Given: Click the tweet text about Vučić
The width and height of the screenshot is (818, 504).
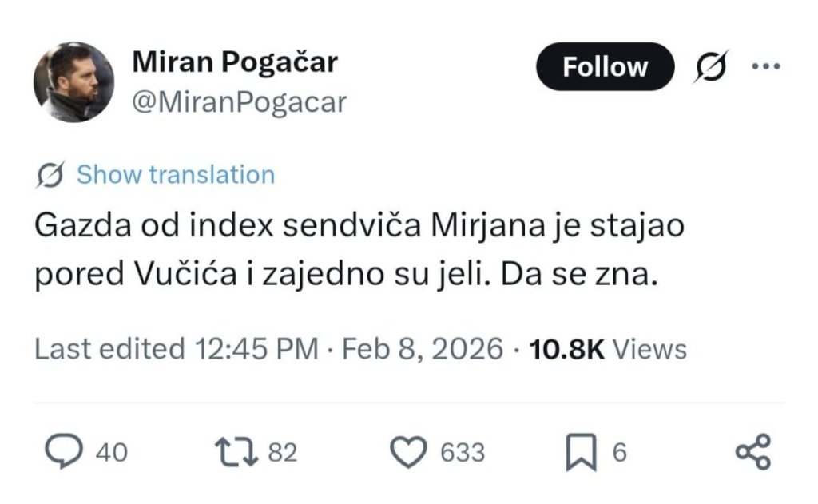Looking at the screenshot, I should 359,250.
